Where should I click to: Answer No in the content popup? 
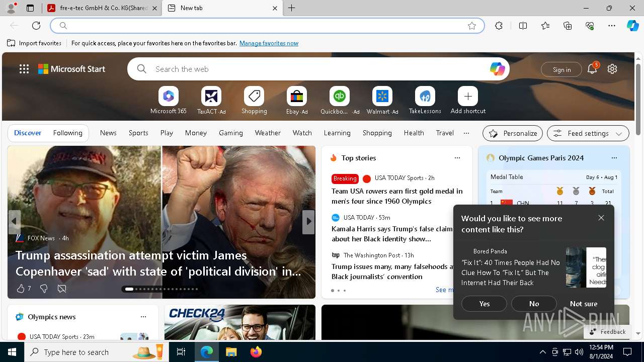[x=534, y=304]
